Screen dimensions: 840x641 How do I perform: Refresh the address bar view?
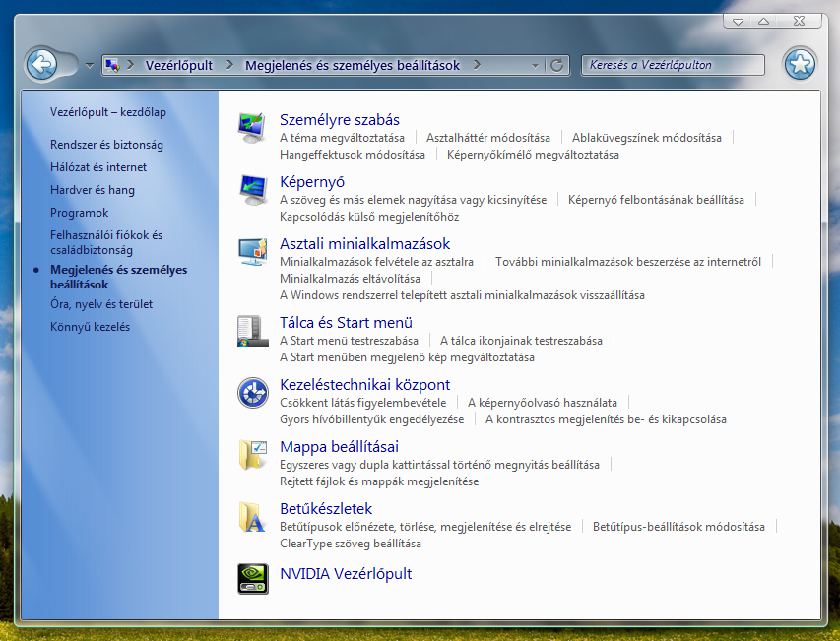click(556, 65)
